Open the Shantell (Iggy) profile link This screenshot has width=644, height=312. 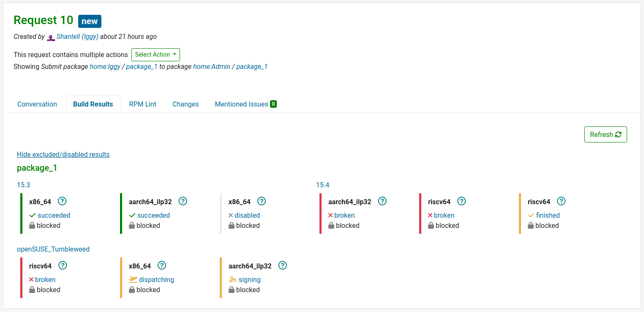[78, 36]
